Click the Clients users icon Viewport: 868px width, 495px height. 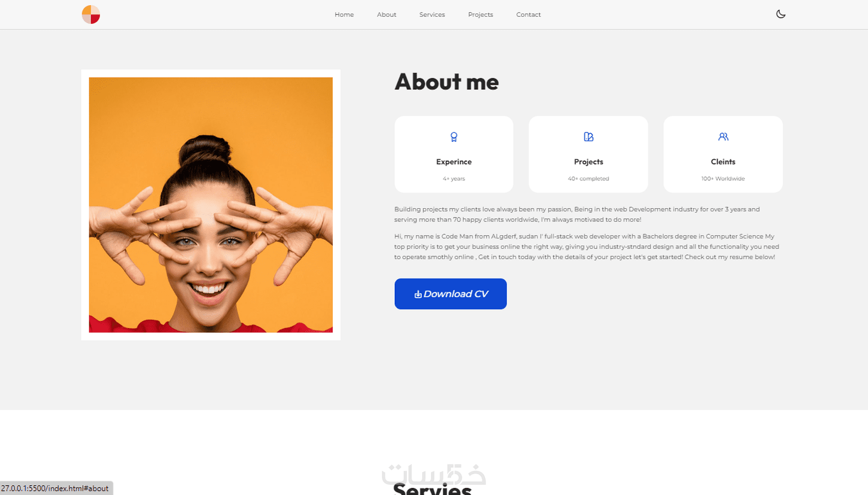[x=723, y=137]
